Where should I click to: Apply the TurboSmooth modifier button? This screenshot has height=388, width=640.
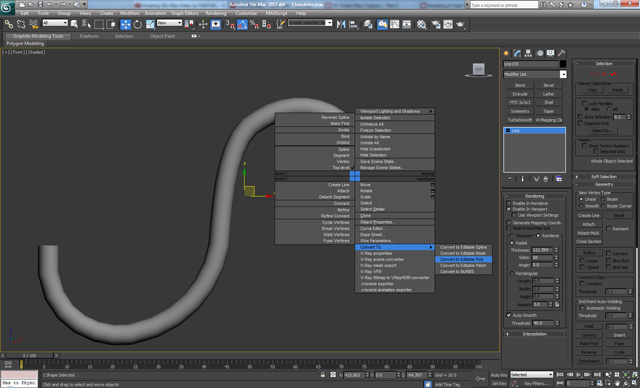click(x=520, y=120)
